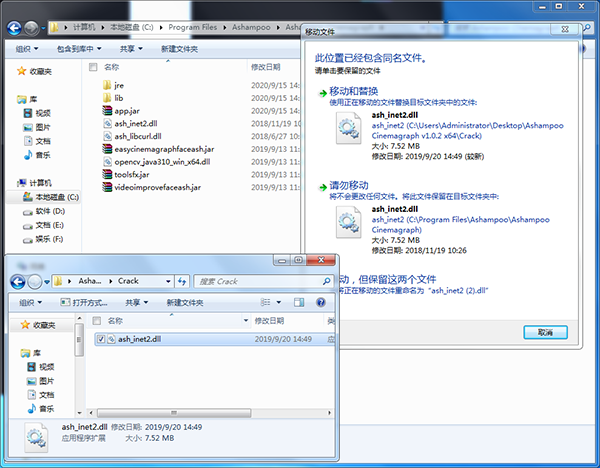Click magnifier icon in Crack search box
Image resolution: width=600 pixels, height=468 pixels.
pos(326,281)
